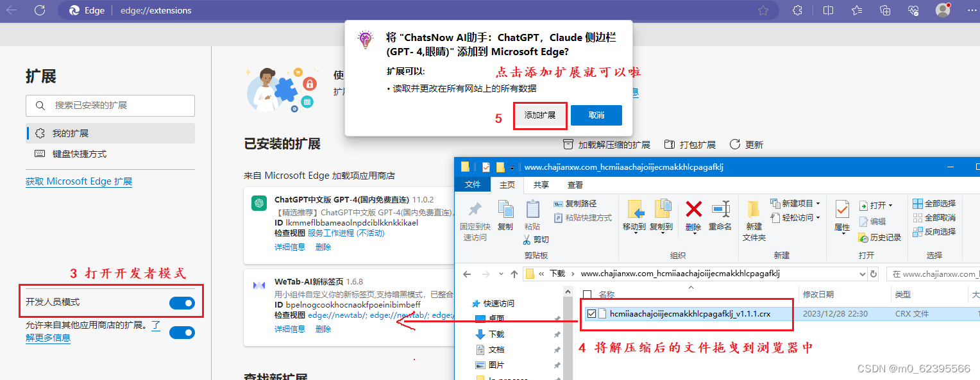The height and width of the screenshot is (380, 980).
Task: Click the 复制 copy icon in Explorer ribbon
Action: (505, 209)
